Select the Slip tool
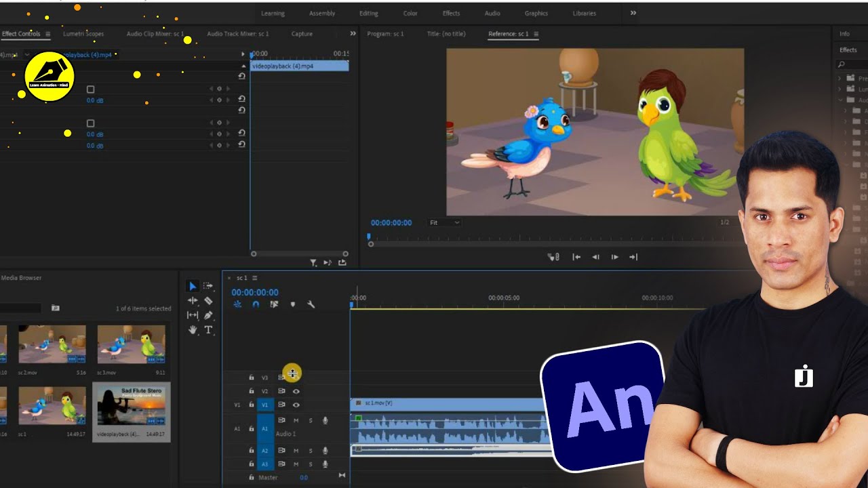868x488 pixels. pyautogui.click(x=193, y=315)
